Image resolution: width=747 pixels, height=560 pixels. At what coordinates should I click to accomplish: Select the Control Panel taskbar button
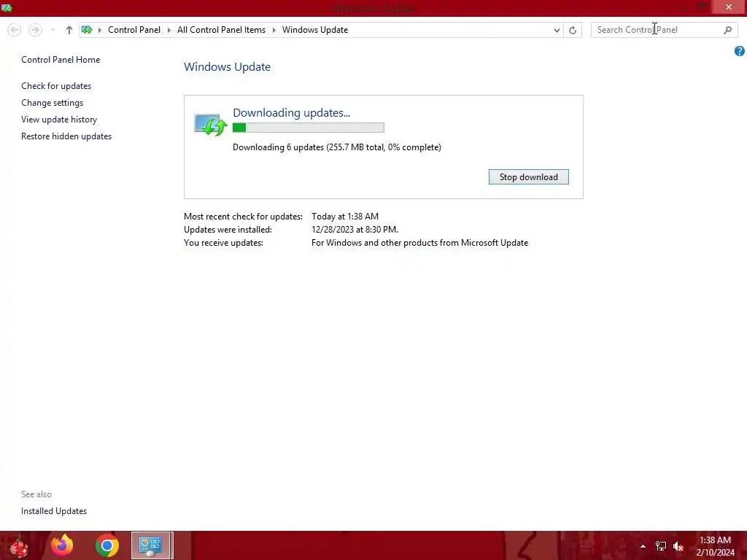pyautogui.click(x=152, y=545)
